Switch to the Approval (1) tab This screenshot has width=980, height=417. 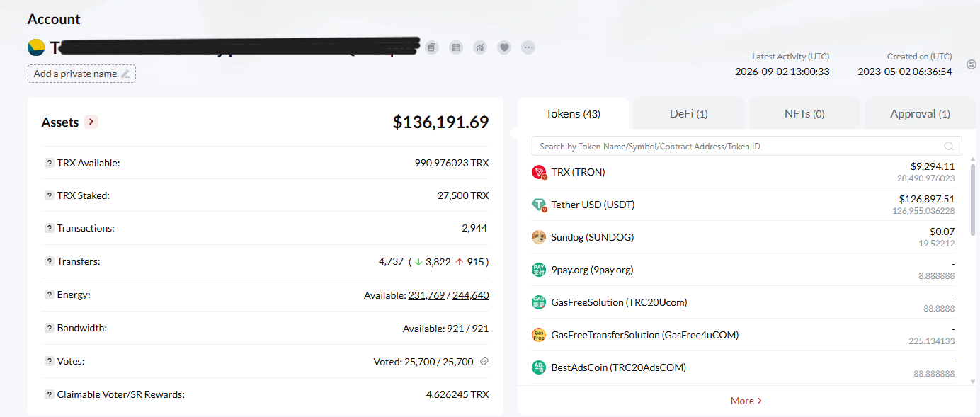(920, 113)
